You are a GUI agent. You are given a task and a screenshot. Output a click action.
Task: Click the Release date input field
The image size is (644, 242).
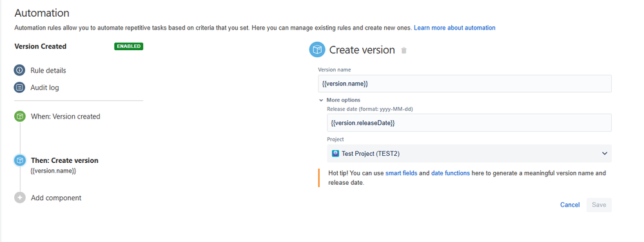click(x=469, y=123)
